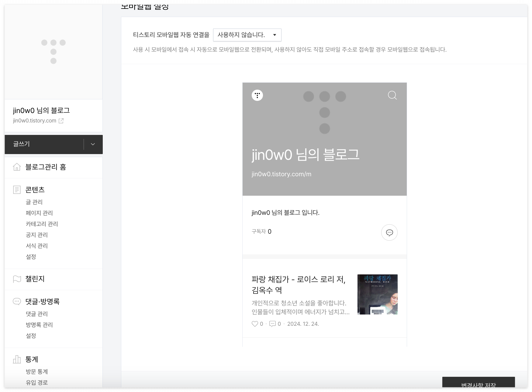Go to 댓글 관리
This screenshot has height=392, width=532.
(37, 314)
